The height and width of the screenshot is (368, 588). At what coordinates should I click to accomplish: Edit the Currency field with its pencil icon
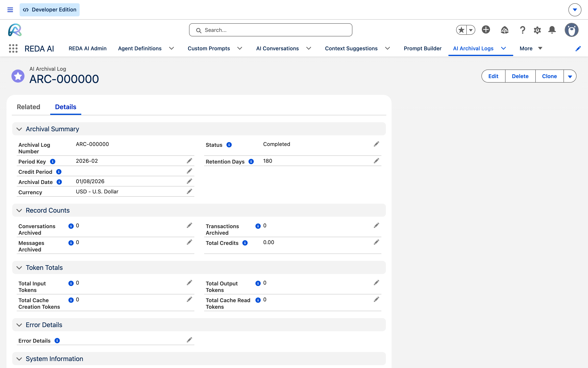coord(189,191)
